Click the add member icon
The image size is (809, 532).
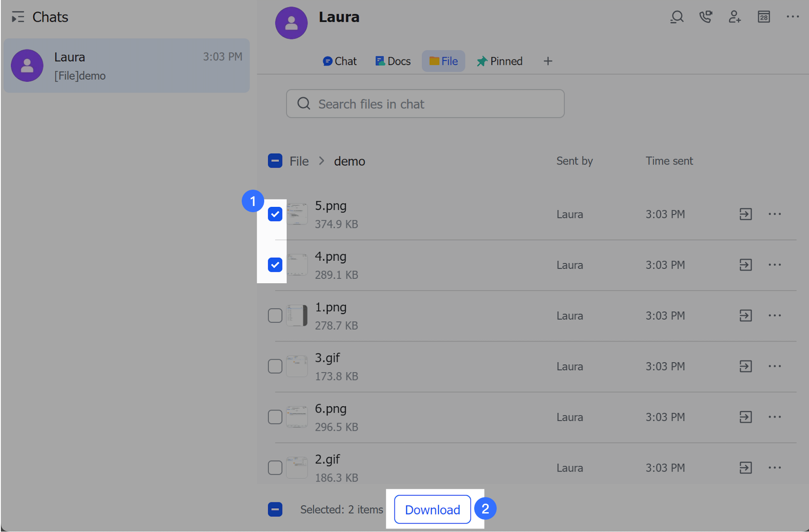tap(734, 17)
